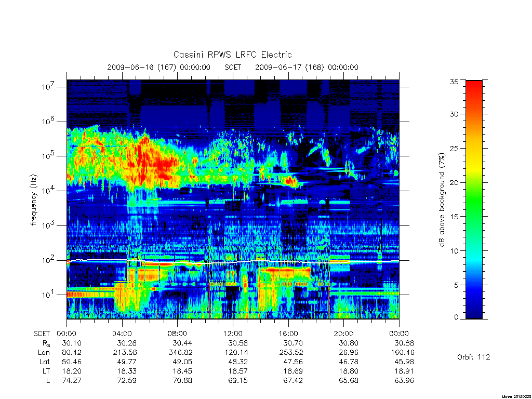Click the 10^6 frequency tick label

tap(48, 121)
